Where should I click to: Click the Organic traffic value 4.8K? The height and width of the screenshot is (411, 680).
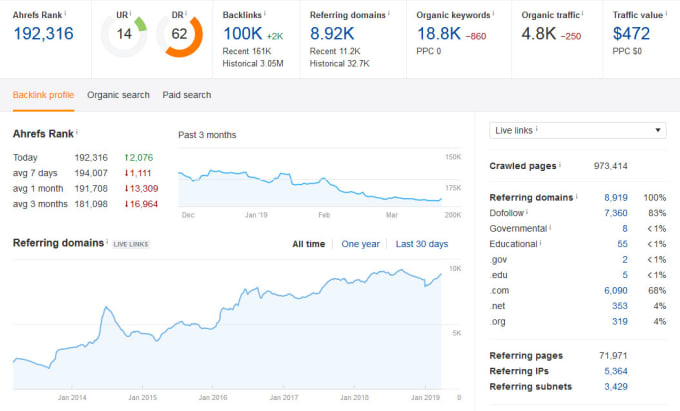coord(539,34)
